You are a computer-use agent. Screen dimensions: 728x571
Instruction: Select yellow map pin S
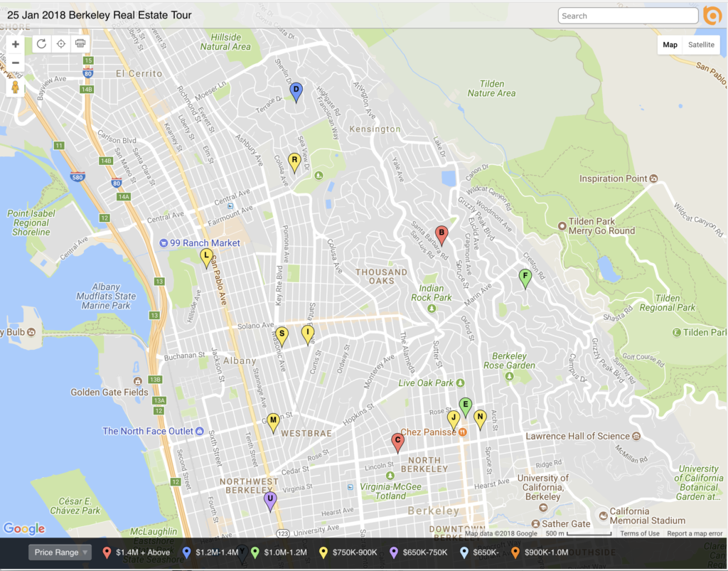click(282, 336)
